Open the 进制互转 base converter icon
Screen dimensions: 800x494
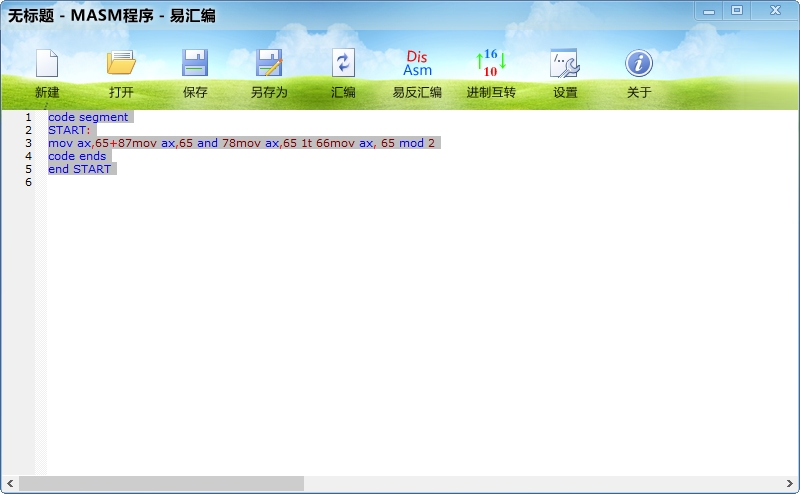tap(491, 63)
